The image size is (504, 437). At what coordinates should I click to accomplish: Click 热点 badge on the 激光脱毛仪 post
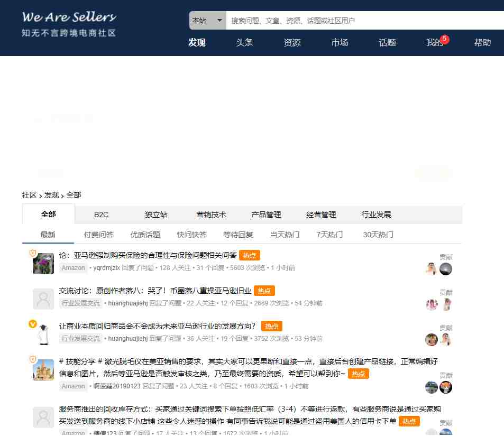click(359, 374)
